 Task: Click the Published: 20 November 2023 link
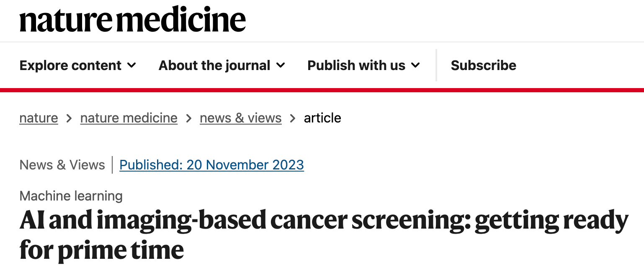pyautogui.click(x=211, y=165)
